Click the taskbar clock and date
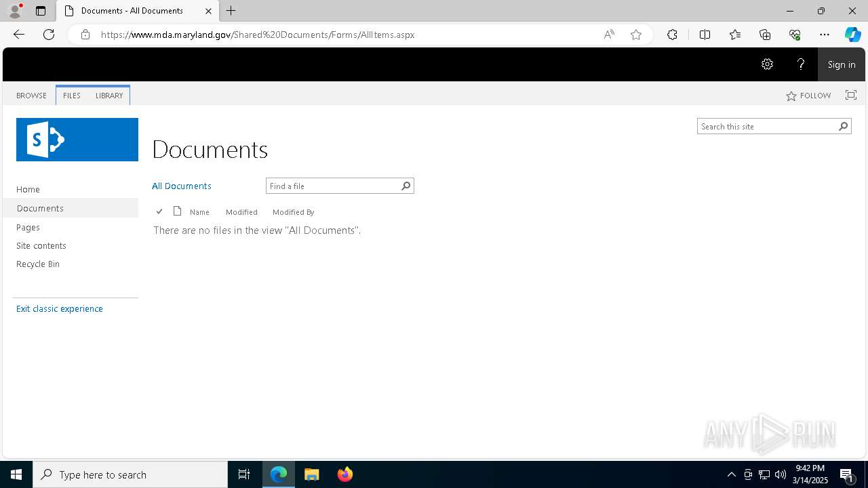This screenshot has width=868, height=488. [x=810, y=474]
